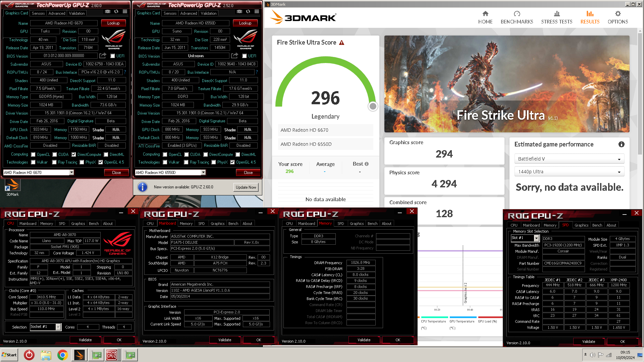Take screenshot in GPU-Z 2.52.0 window
This screenshot has height=362, width=644.
point(239,11)
